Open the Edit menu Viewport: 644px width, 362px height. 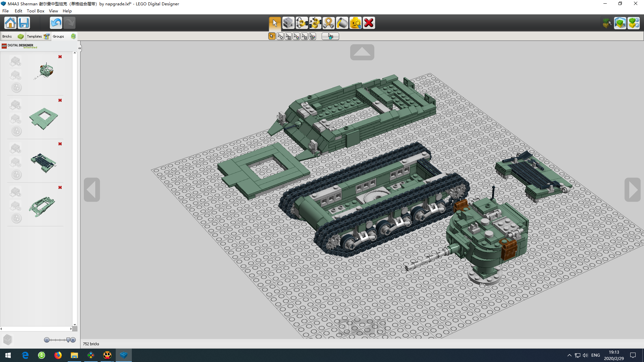(x=18, y=11)
